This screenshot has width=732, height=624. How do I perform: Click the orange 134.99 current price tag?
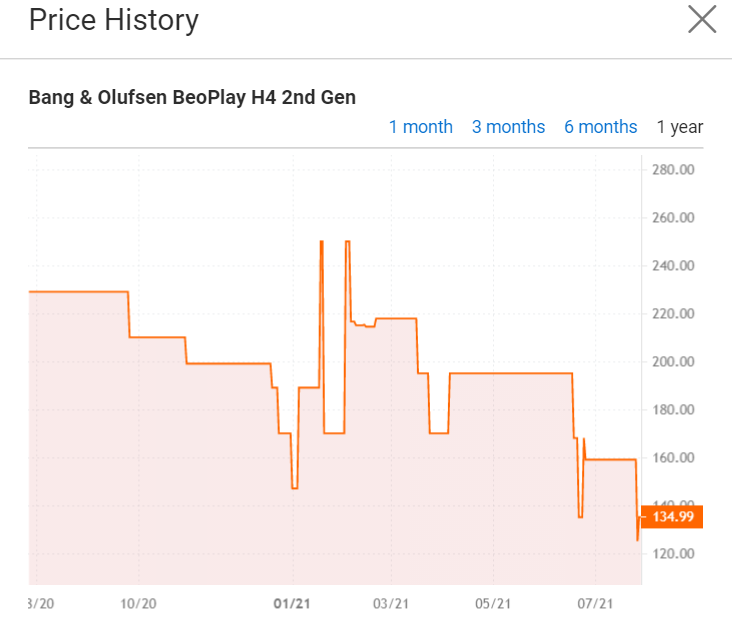click(x=671, y=517)
